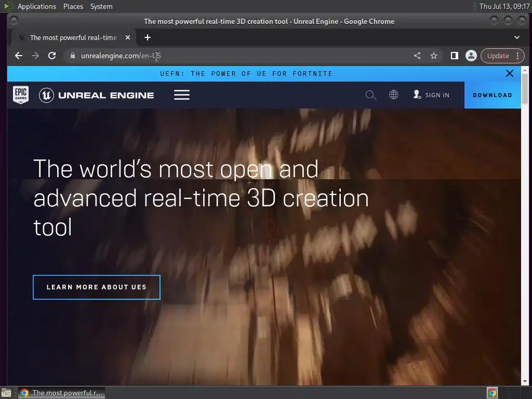Open the hamburger navigation menu

[x=182, y=95]
